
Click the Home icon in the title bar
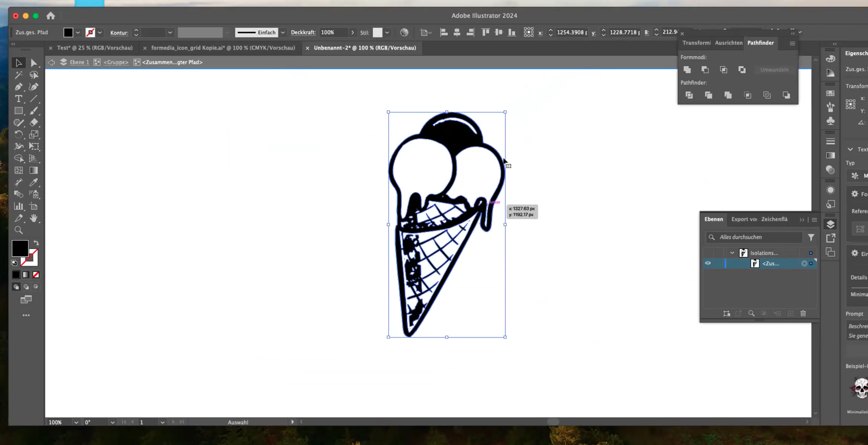point(51,16)
